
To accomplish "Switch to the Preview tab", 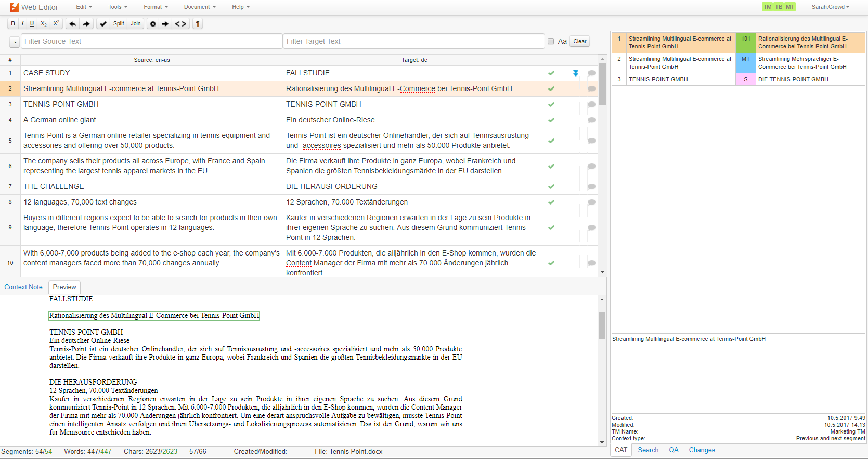I will pyautogui.click(x=64, y=287).
